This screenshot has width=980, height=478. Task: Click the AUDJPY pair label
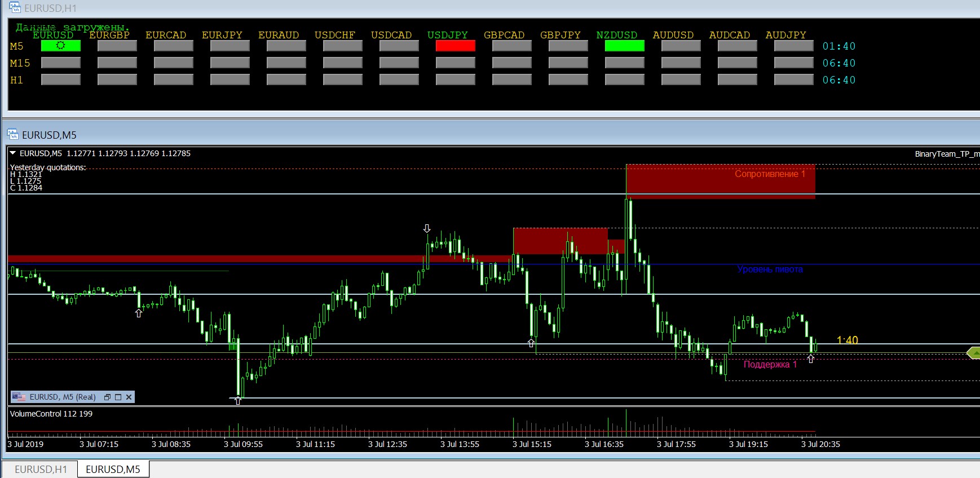click(x=786, y=35)
